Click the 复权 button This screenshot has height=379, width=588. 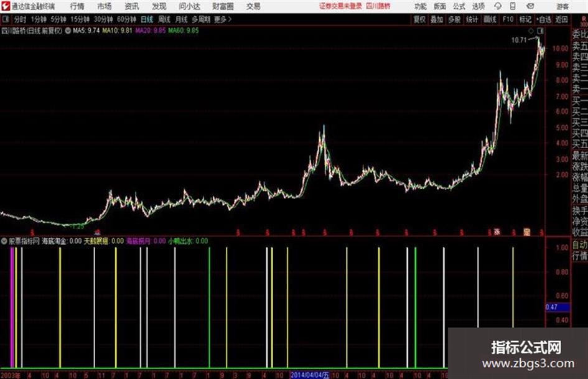[419, 19]
